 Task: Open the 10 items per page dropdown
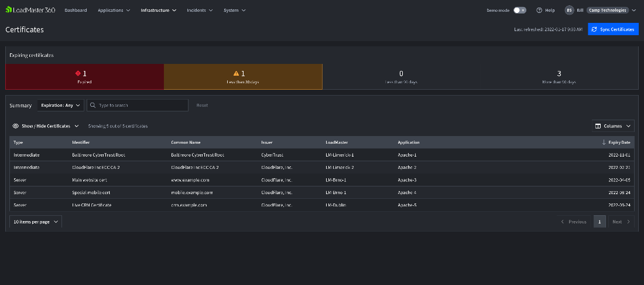point(36,222)
